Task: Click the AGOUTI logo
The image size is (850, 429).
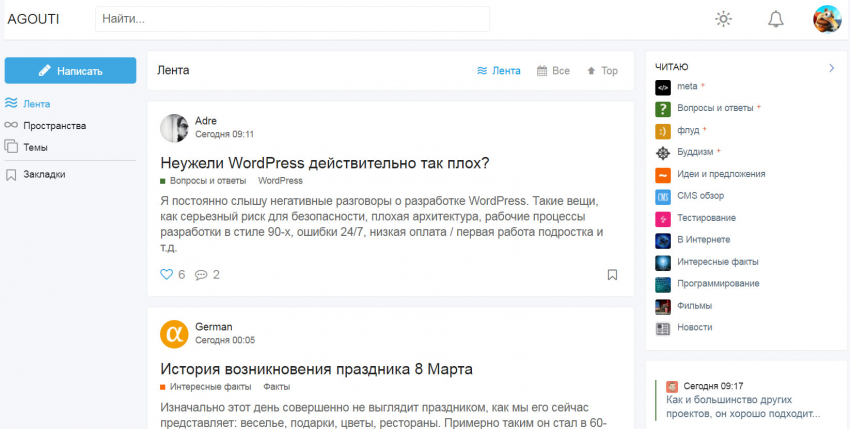Action: [33, 19]
